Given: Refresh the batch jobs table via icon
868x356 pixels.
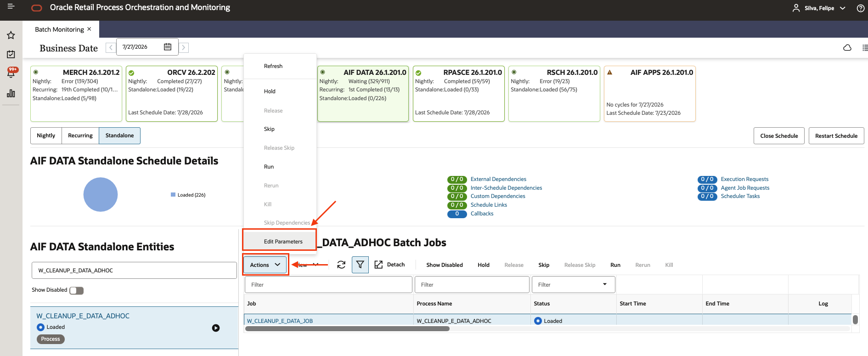Looking at the screenshot, I should point(341,265).
